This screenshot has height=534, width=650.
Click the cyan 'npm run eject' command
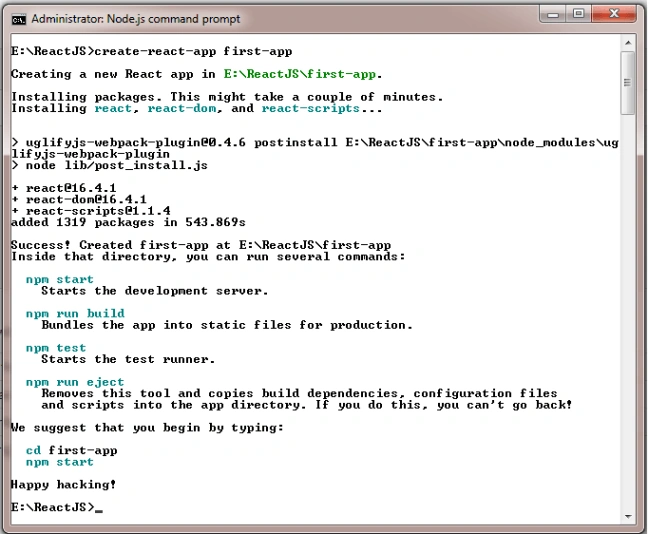pos(75,382)
